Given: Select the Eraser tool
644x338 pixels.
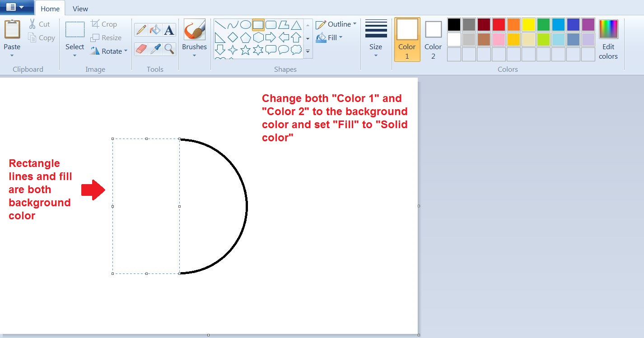Looking at the screenshot, I should pyautogui.click(x=141, y=49).
